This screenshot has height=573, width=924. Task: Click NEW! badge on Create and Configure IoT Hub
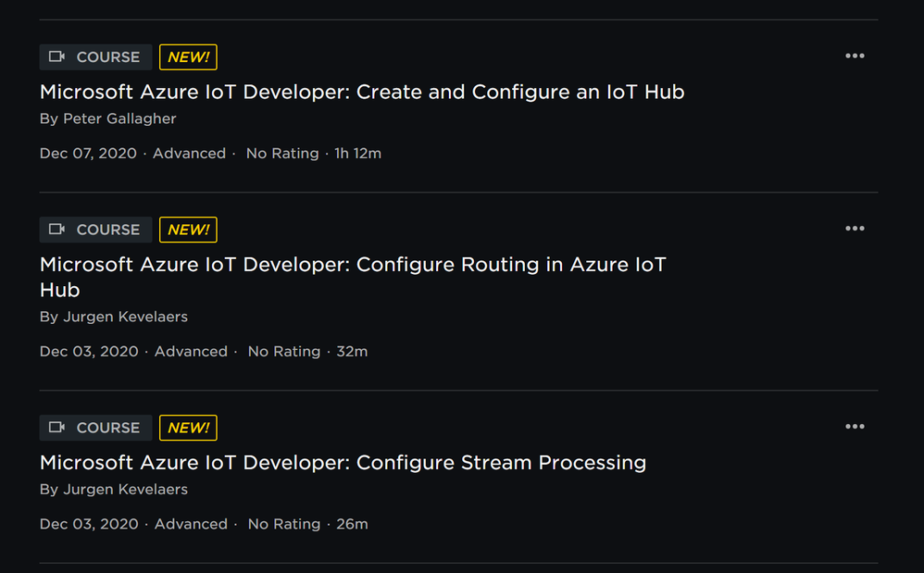[x=188, y=57]
